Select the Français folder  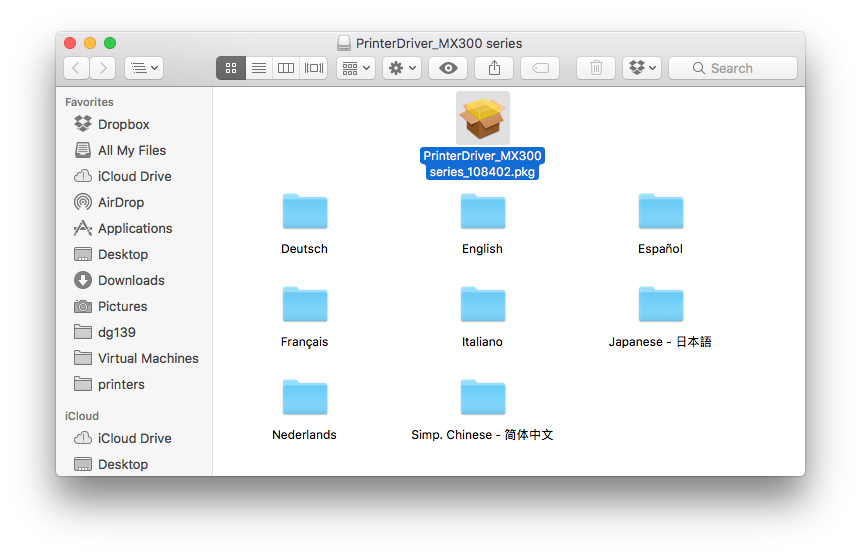(305, 304)
